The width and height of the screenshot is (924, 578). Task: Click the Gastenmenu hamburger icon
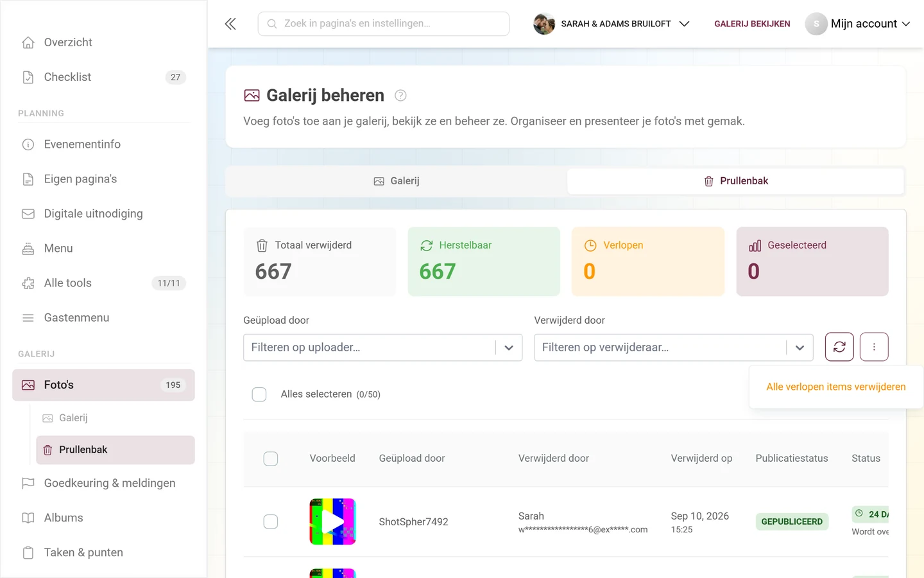tap(28, 318)
